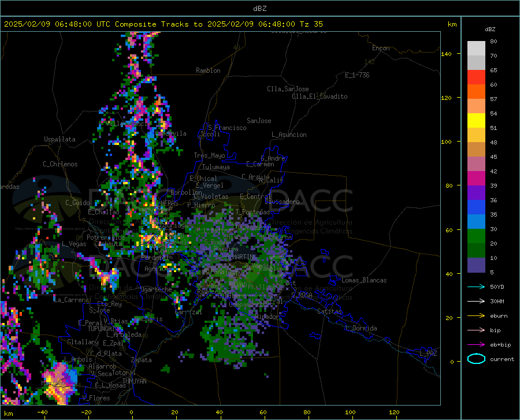Click the E_Carmen place label

[x=260, y=164]
